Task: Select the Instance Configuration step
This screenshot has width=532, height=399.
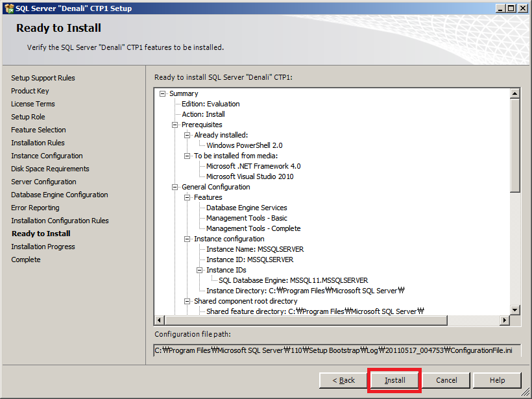Action: 47,156
